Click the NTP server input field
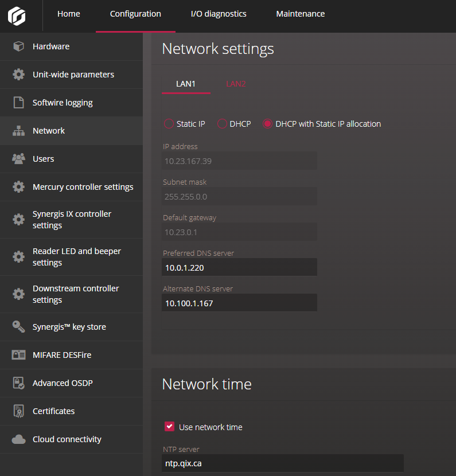 click(283, 463)
